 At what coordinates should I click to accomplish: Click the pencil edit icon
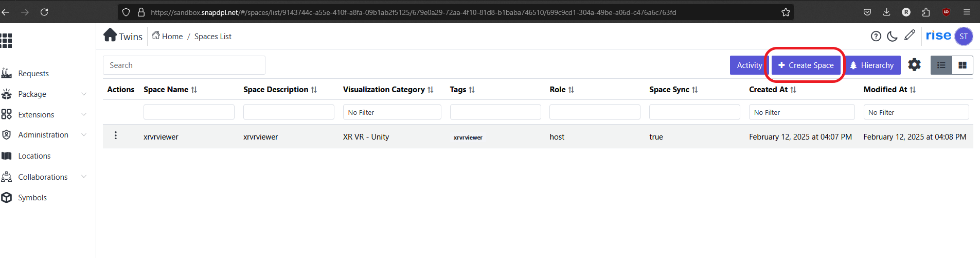910,35
